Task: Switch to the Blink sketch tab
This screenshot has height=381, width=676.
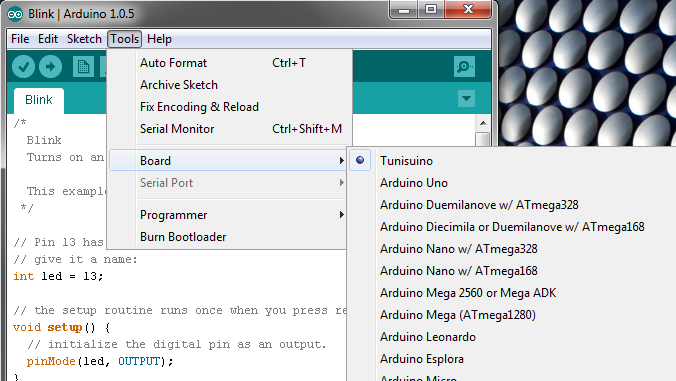Action: (x=39, y=100)
